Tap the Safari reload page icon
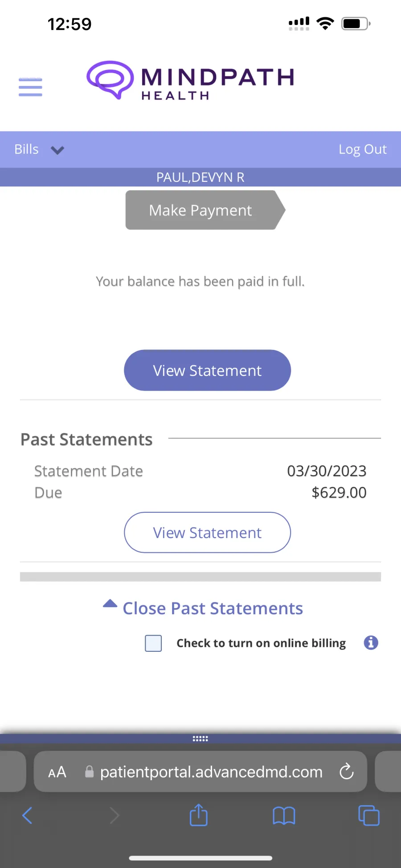The image size is (401, 868). click(346, 772)
